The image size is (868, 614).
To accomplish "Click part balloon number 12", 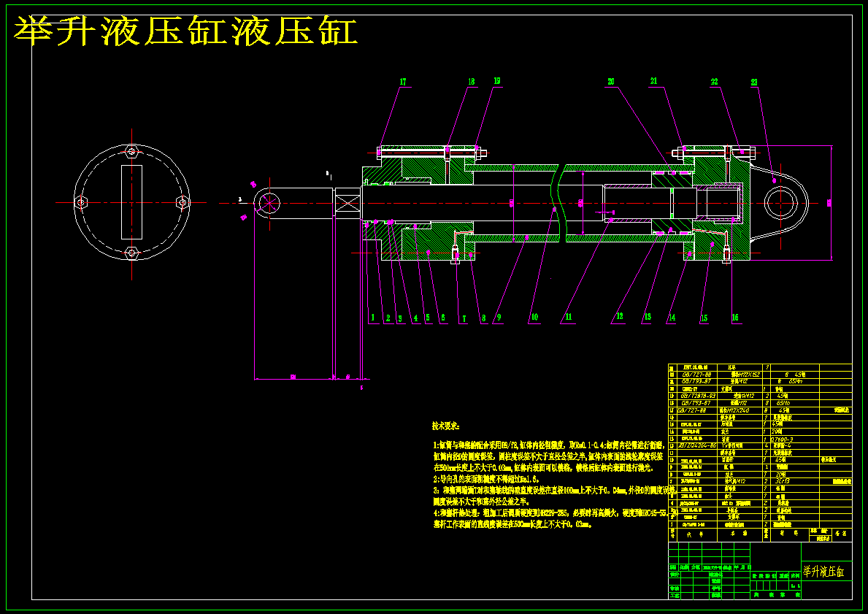I will (x=620, y=316).
